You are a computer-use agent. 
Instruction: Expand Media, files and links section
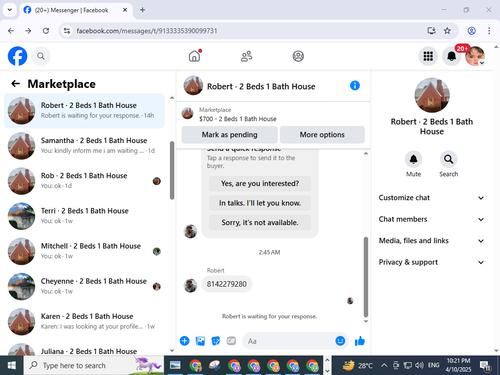click(x=431, y=241)
